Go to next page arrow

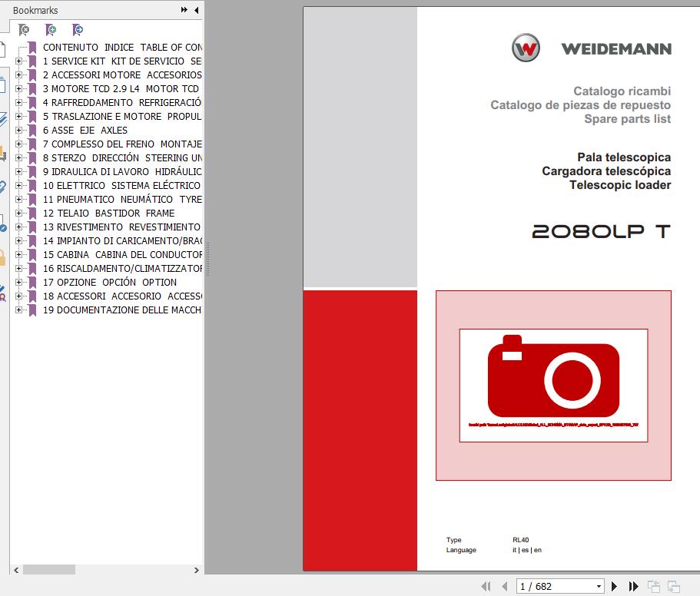614,586
